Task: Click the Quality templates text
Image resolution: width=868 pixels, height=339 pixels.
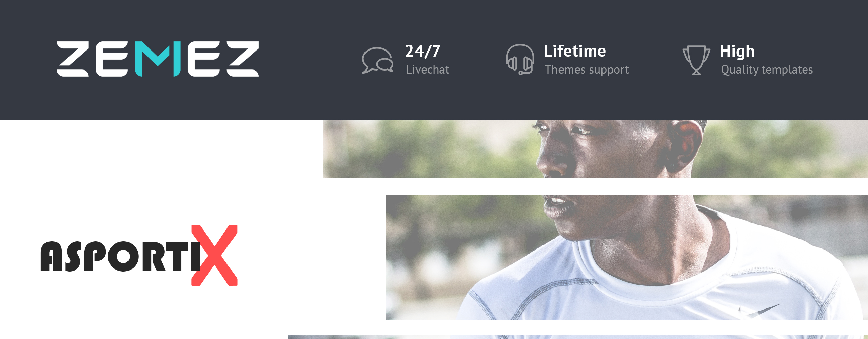Action: [767, 70]
